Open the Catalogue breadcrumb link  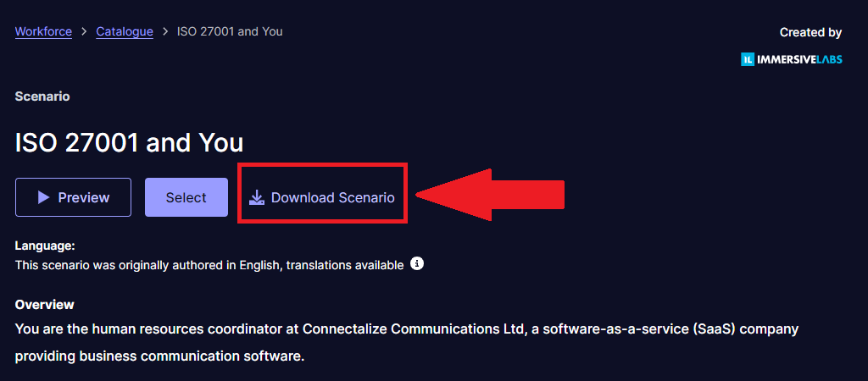pos(125,31)
